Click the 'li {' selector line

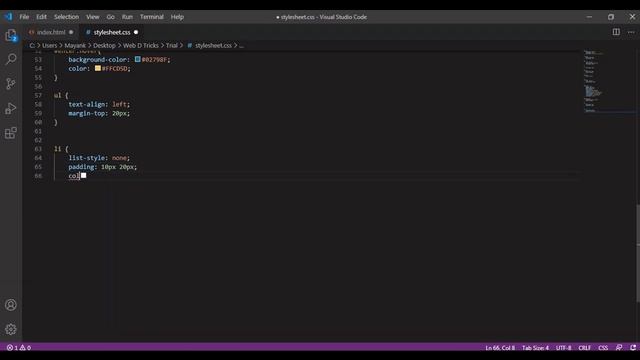[61, 149]
